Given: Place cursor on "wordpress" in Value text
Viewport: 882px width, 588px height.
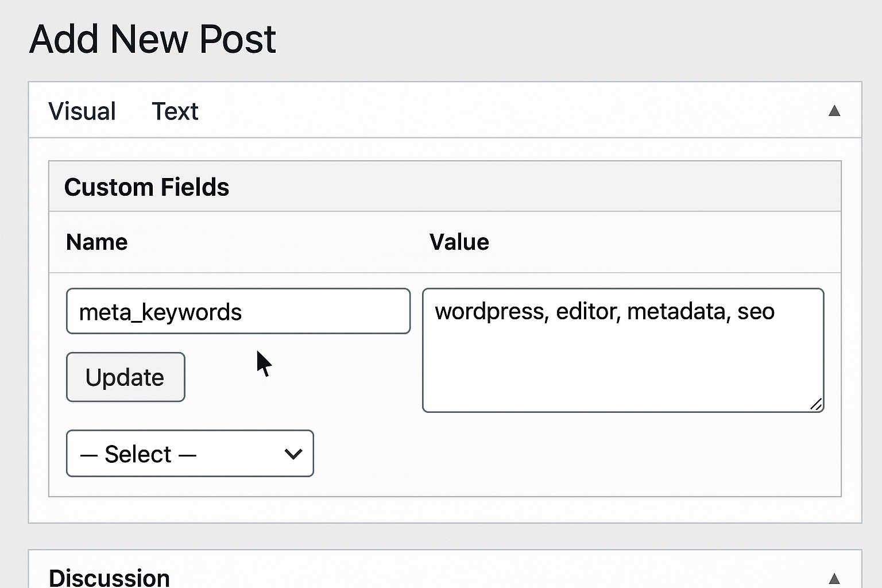Looking at the screenshot, I should tap(491, 312).
